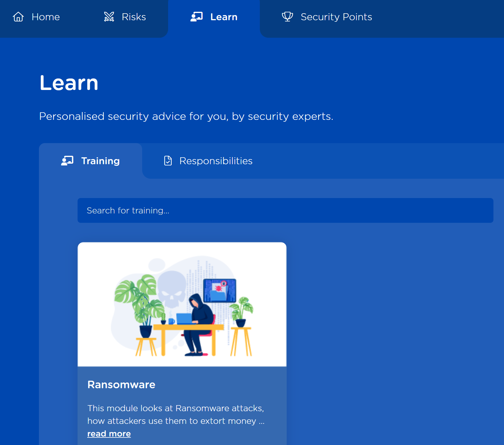
Task: Follow the read more link
Action: [109, 434]
